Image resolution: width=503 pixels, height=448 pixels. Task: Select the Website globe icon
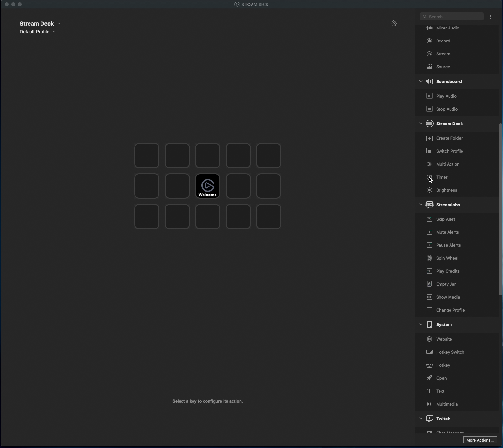(x=429, y=339)
